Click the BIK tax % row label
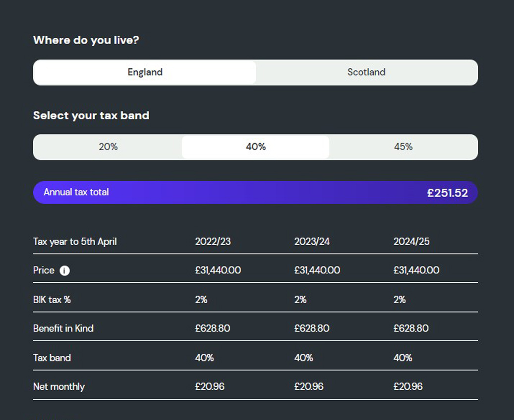 coord(52,300)
